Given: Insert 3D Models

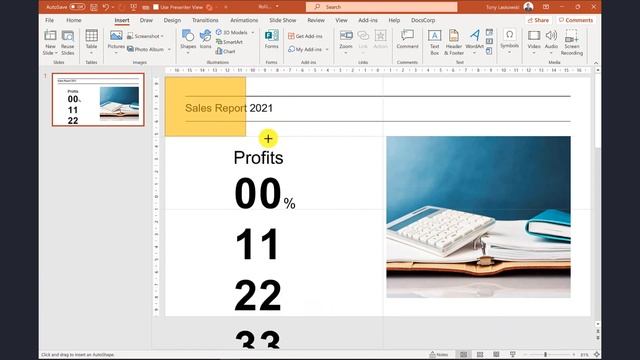Looking at the screenshot, I should (x=232, y=32).
